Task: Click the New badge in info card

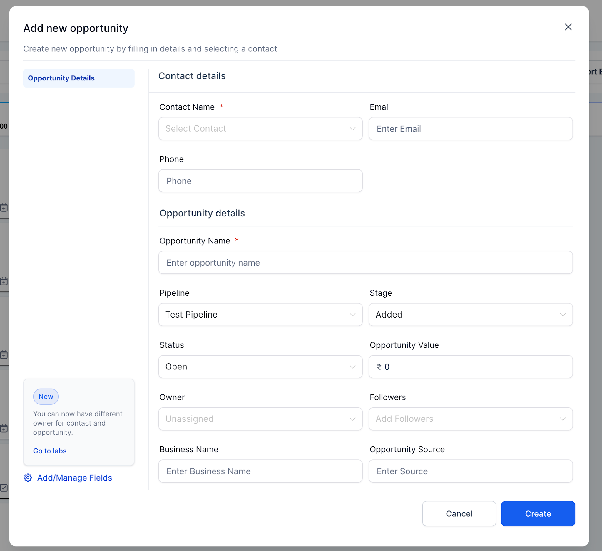Action: tap(46, 397)
